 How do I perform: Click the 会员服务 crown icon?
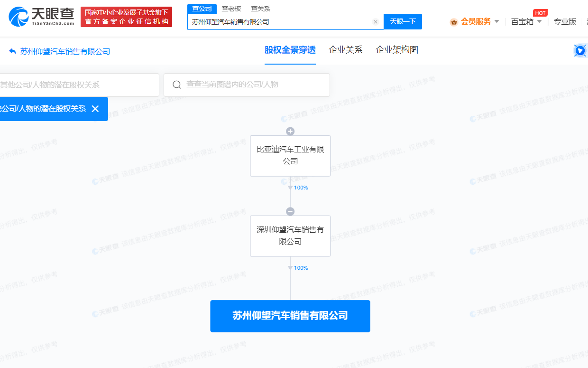pos(454,22)
